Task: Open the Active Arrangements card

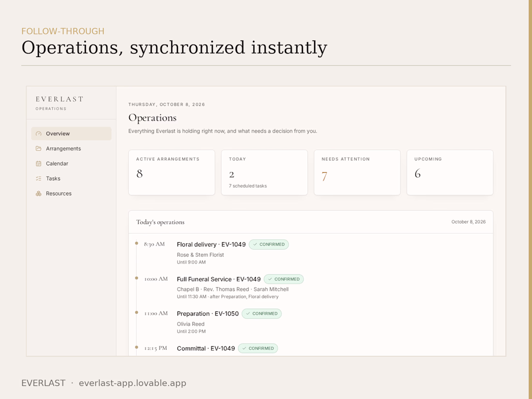Action: (x=172, y=172)
